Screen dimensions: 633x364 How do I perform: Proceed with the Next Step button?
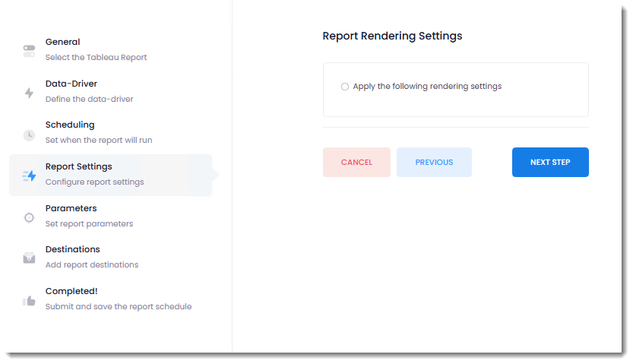550,162
